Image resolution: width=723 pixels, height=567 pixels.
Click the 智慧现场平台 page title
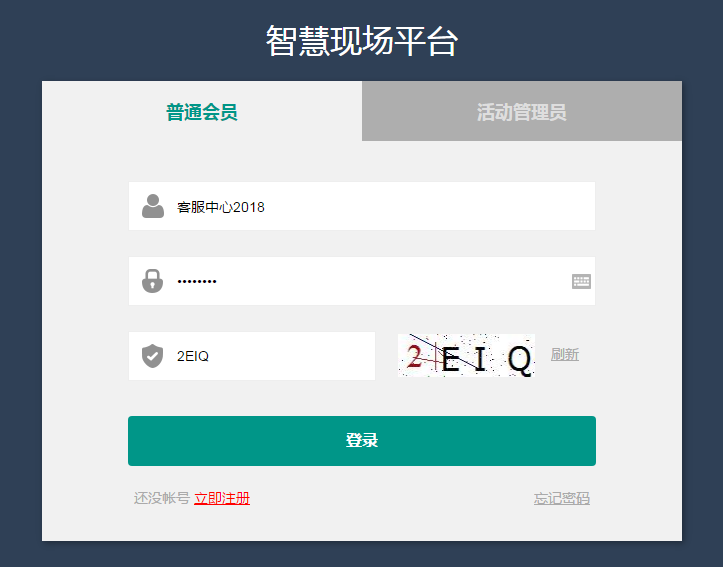tap(362, 41)
